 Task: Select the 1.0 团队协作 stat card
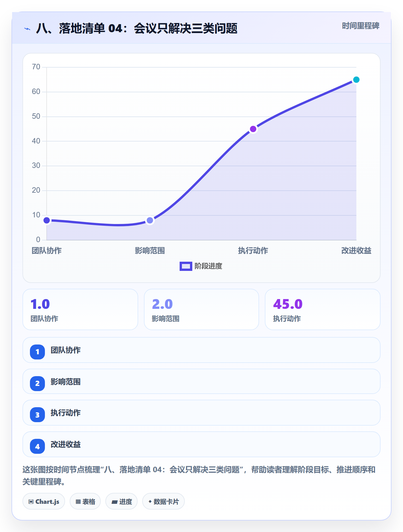click(80, 309)
